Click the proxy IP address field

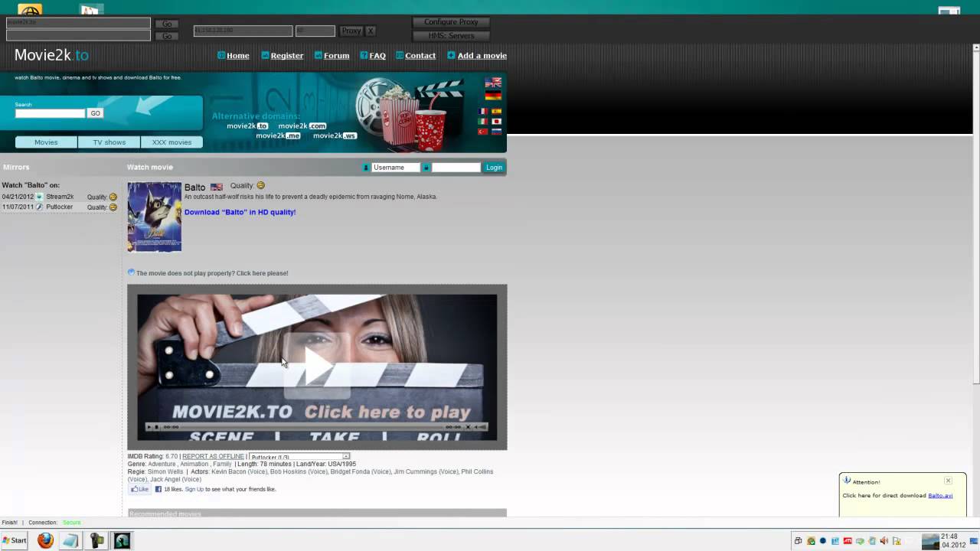click(x=243, y=31)
